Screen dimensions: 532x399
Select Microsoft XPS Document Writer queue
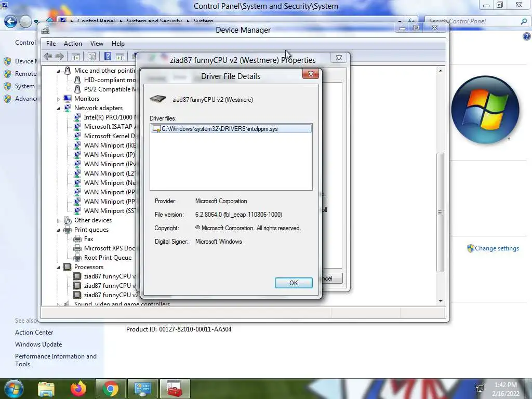click(x=110, y=248)
